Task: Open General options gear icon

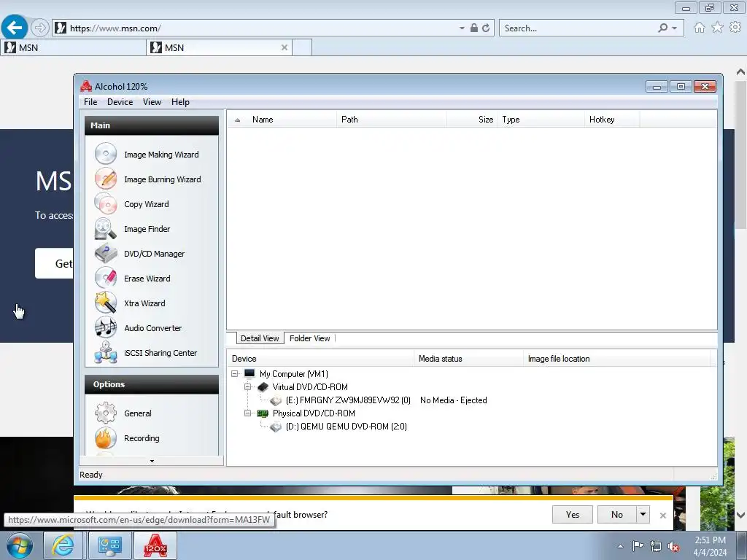Action: (x=106, y=413)
